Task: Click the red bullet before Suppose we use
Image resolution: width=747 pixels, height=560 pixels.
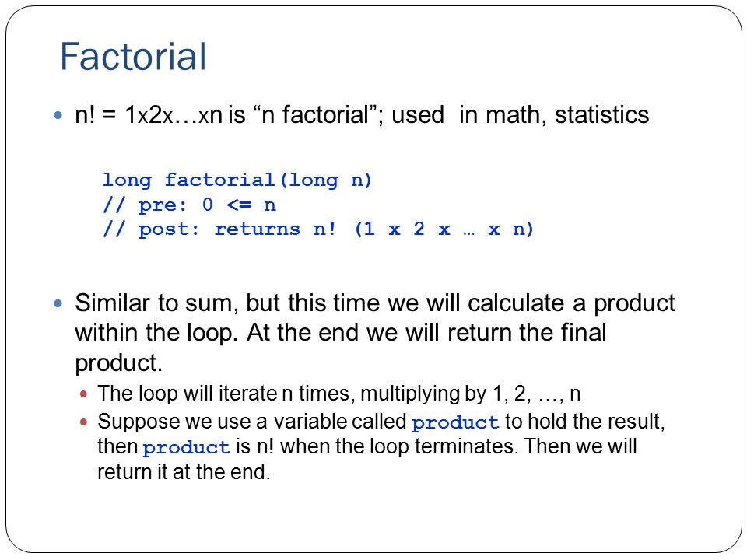Action: 84,422
